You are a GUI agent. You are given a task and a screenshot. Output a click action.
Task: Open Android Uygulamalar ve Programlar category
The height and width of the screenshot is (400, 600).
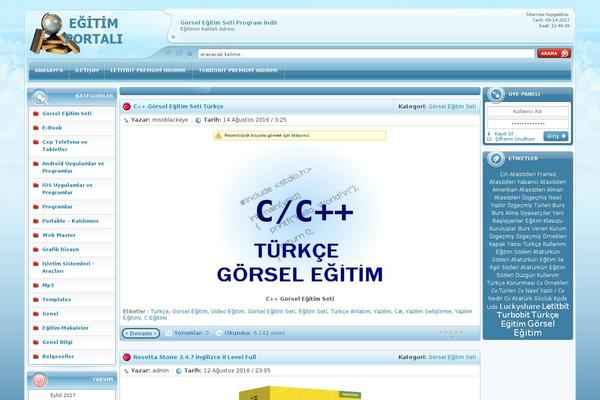coord(73,167)
